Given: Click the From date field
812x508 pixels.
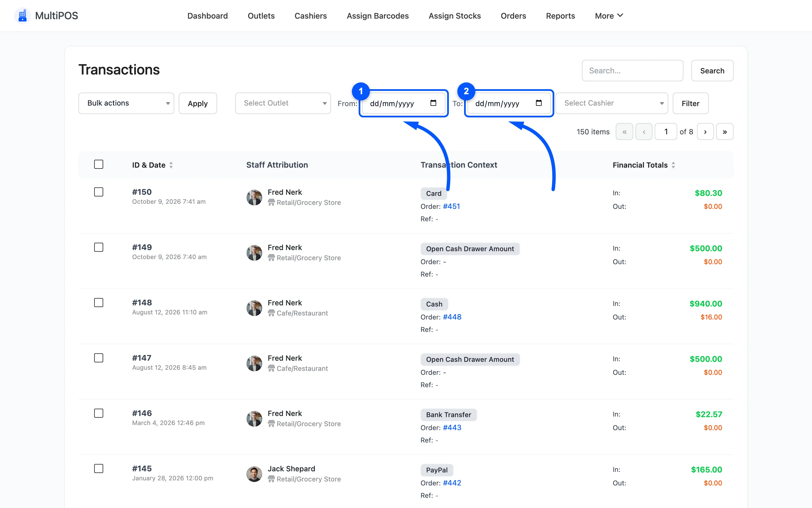Looking at the screenshot, I should coord(403,103).
